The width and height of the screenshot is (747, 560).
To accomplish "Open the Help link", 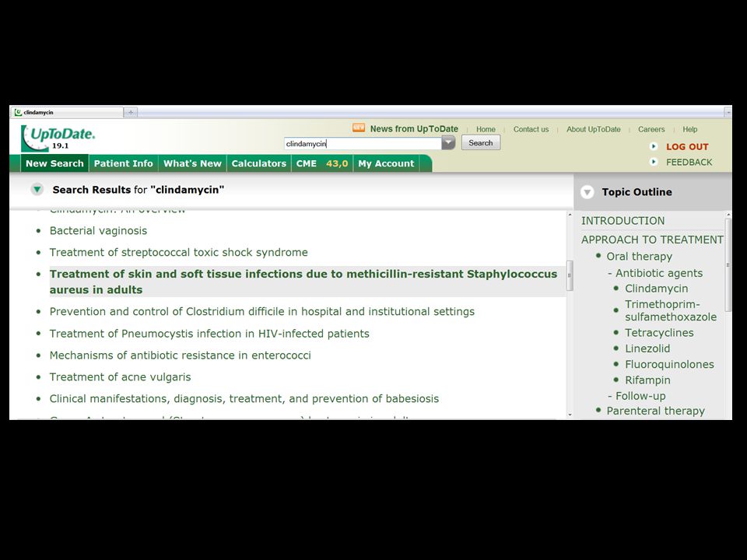I will (x=689, y=129).
